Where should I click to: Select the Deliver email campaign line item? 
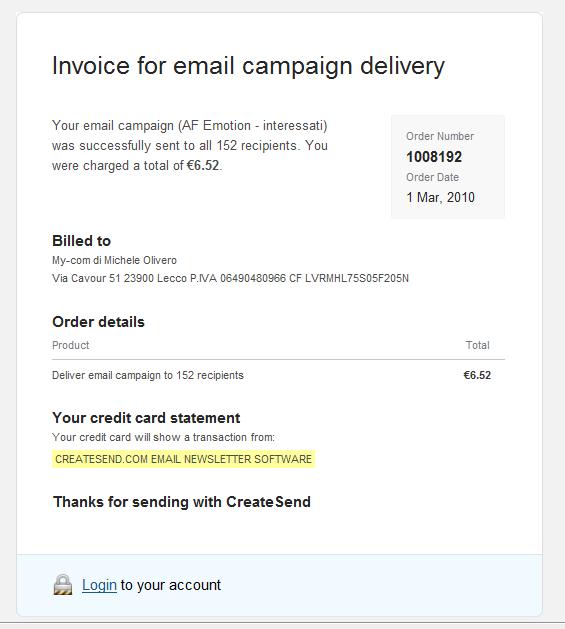[148, 375]
